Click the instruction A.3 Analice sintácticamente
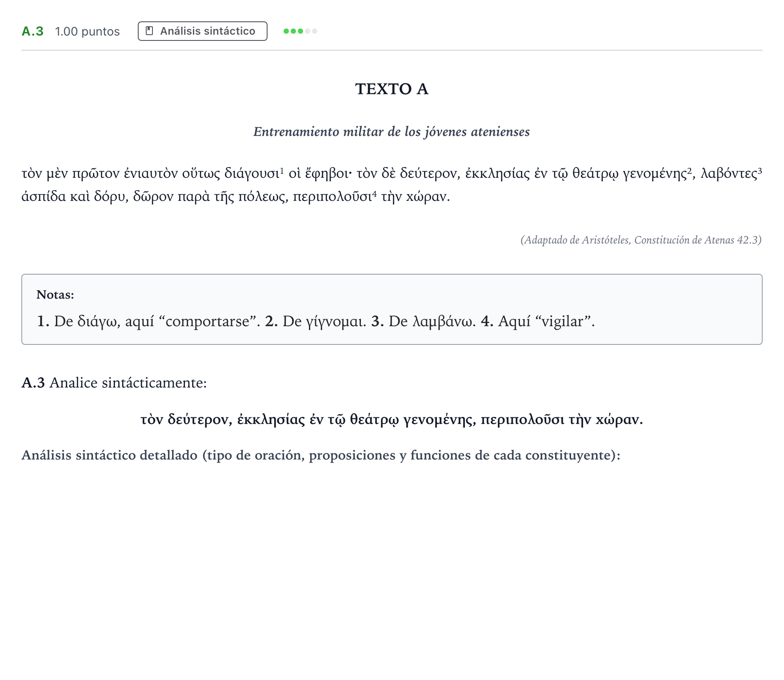Image resolution: width=784 pixels, height=680 pixels. (114, 383)
